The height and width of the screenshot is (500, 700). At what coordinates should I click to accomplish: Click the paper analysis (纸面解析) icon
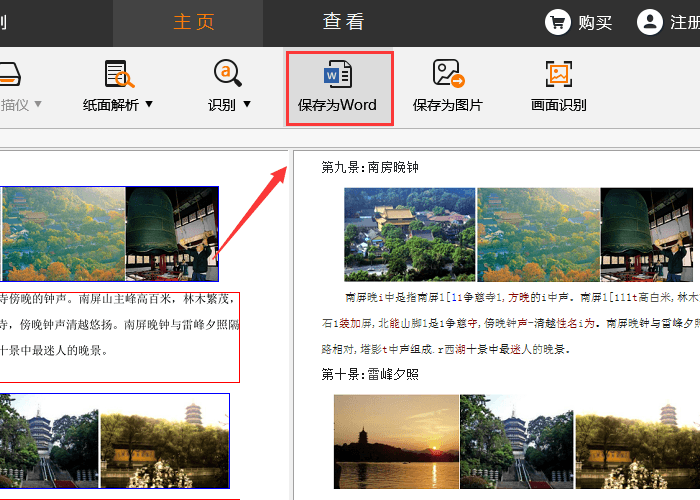pos(119,74)
